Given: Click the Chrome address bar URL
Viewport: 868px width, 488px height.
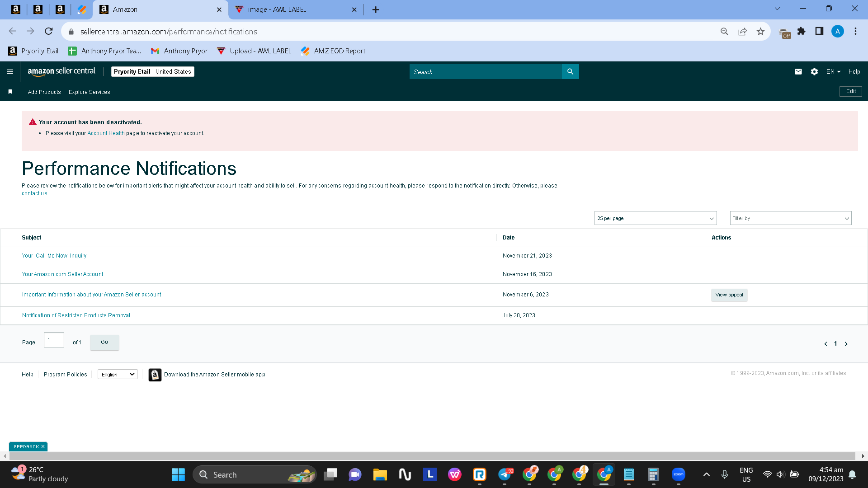Looking at the screenshot, I should (169, 32).
